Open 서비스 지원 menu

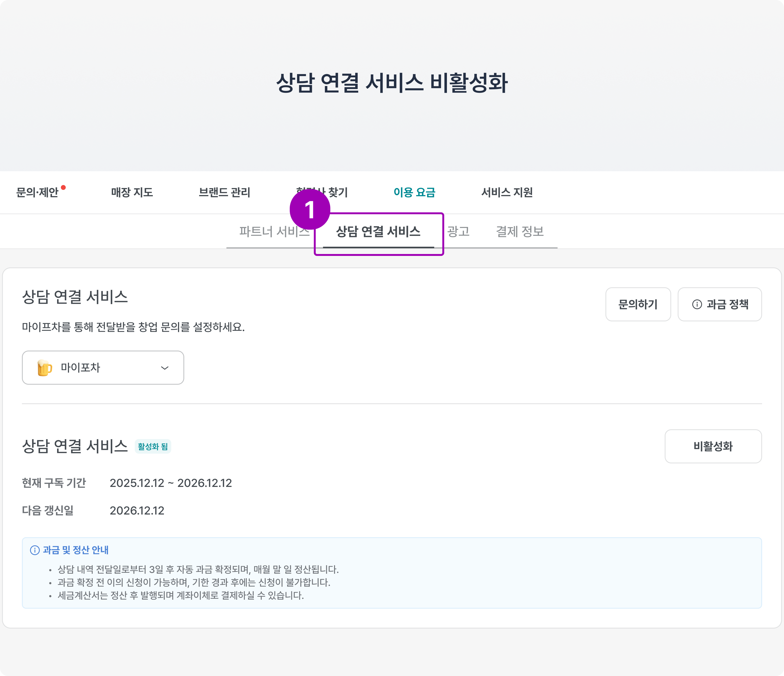[x=507, y=193]
